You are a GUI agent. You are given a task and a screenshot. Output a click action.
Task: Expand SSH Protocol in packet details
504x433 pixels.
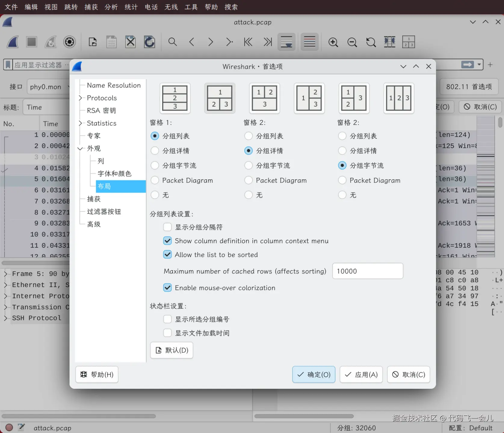point(6,318)
